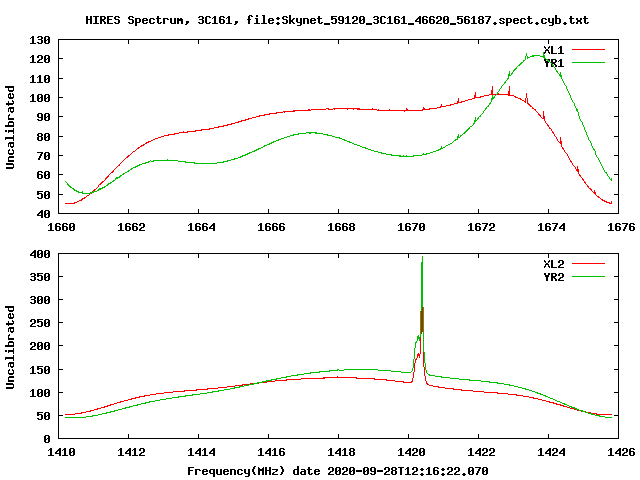Click the 250 y-axis tick label
640x480 pixels.
pyautogui.click(x=40, y=323)
